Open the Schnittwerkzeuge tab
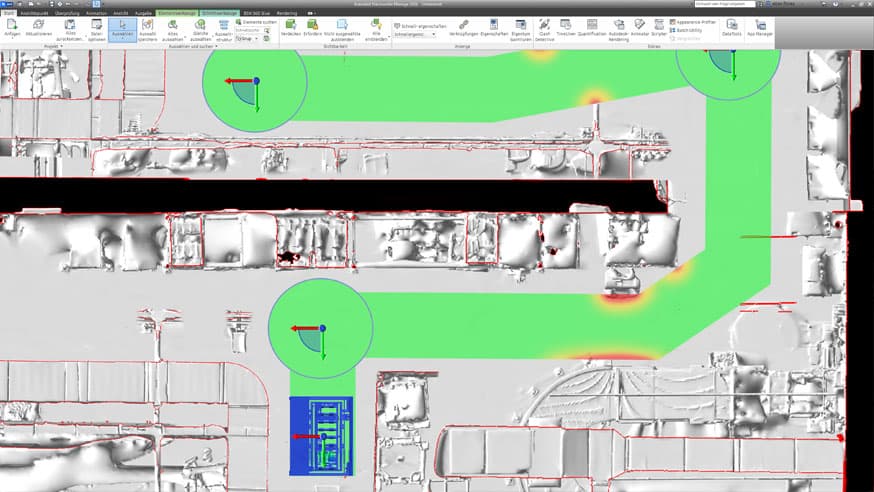This screenshot has height=492, width=874. tap(219, 13)
